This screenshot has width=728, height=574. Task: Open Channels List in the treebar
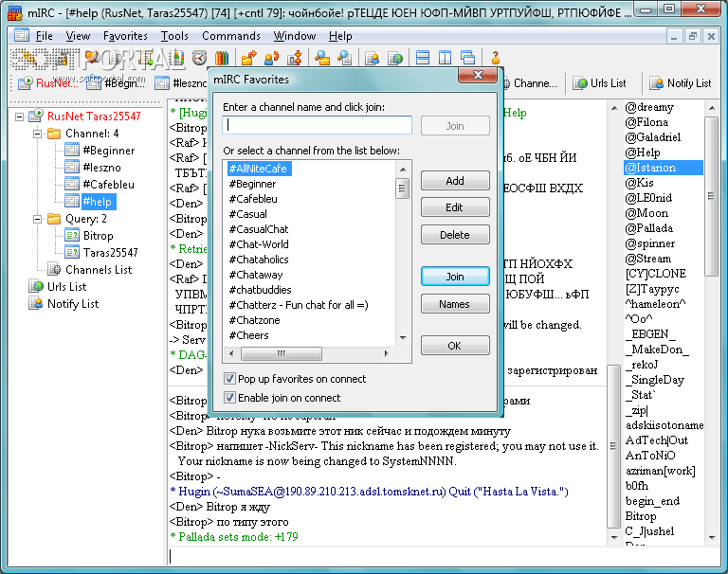(x=90, y=270)
